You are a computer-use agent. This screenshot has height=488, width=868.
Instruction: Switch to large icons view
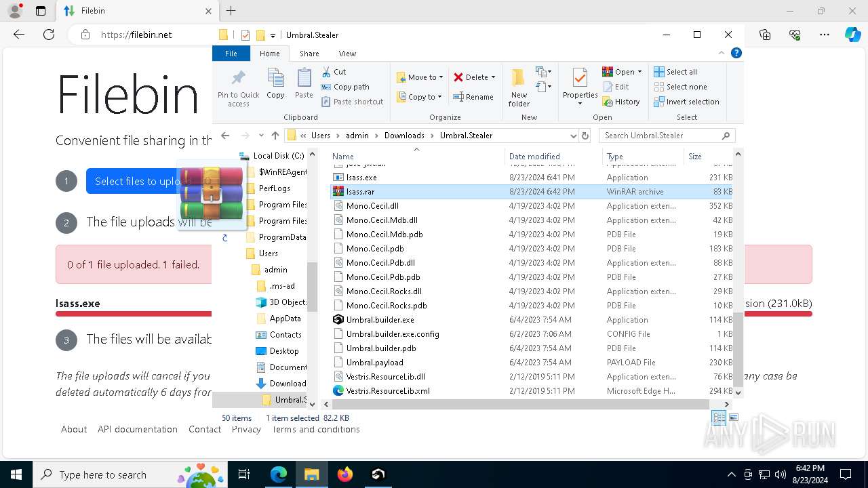pos(733,418)
